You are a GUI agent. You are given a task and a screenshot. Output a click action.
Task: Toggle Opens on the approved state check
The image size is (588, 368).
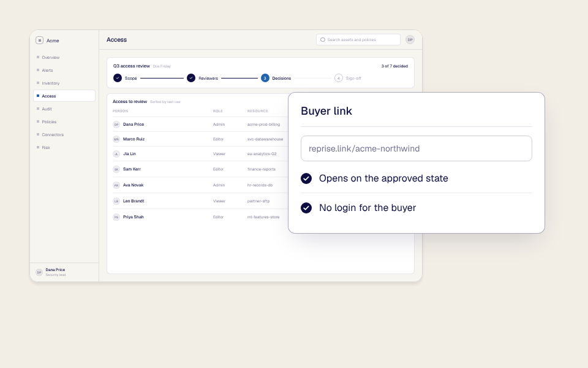click(x=306, y=178)
